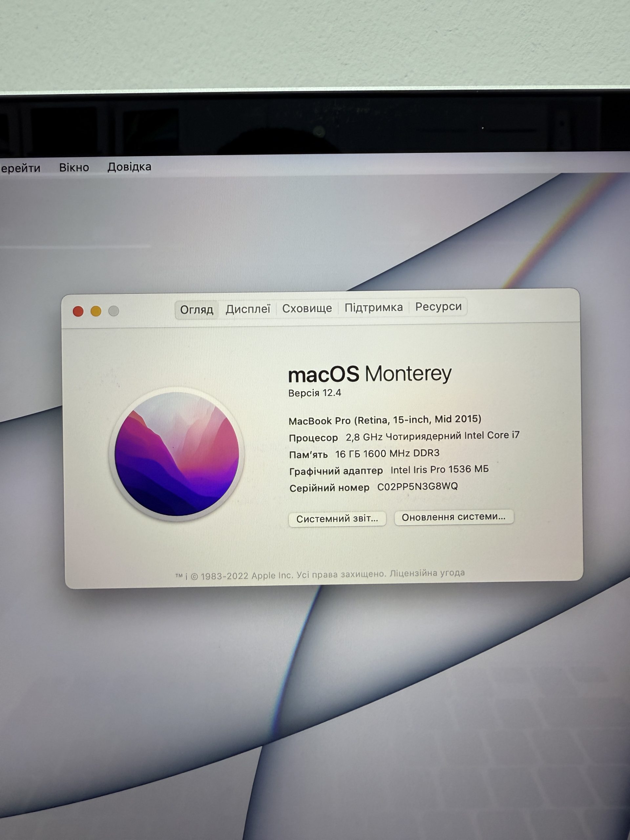The height and width of the screenshot is (840, 630).
Task: Click the Версія 12.4 text
Action: pyautogui.click(x=314, y=393)
